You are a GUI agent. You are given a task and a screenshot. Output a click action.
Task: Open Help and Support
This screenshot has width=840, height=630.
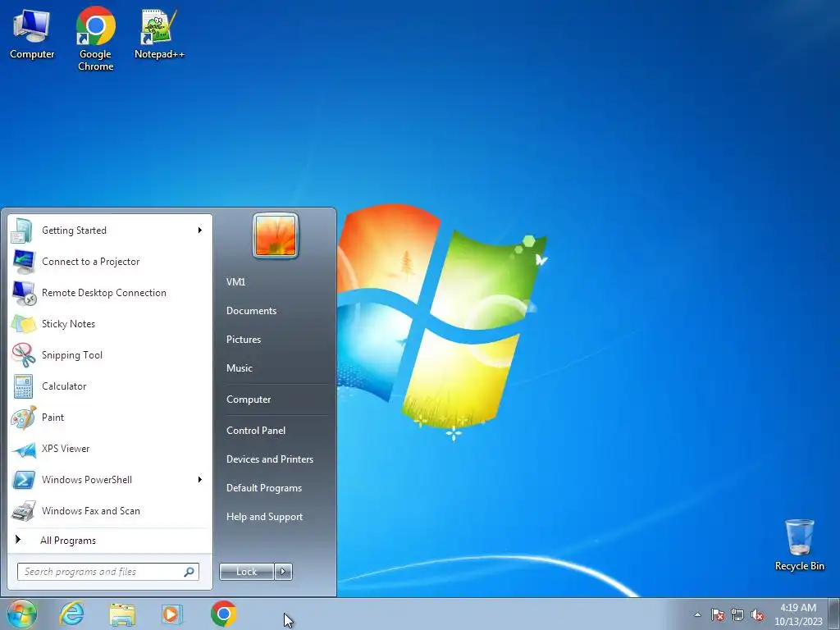click(x=265, y=517)
